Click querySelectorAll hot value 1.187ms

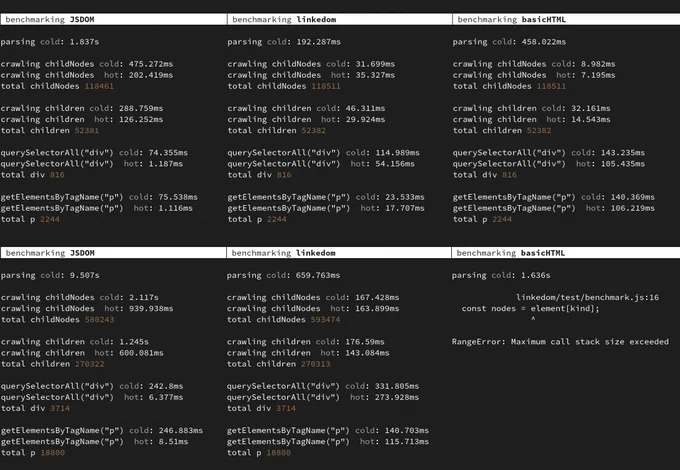tap(165, 164)
